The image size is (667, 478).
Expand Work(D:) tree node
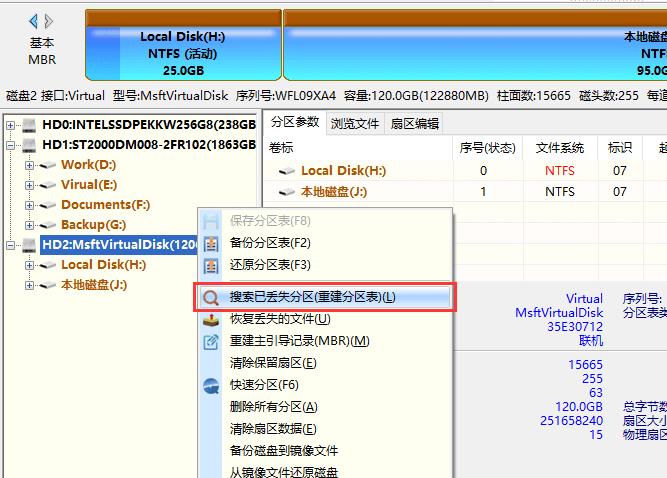[x=29, y=165]
